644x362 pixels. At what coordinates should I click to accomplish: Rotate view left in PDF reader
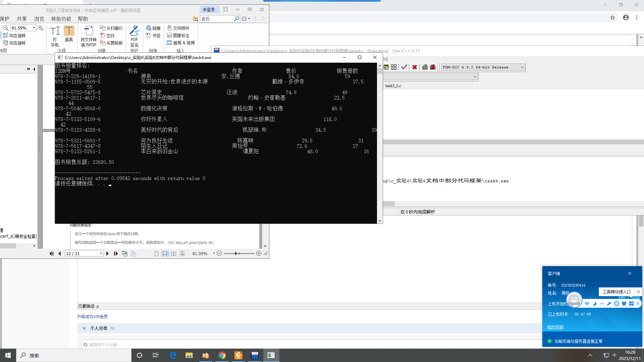(14, 36)
